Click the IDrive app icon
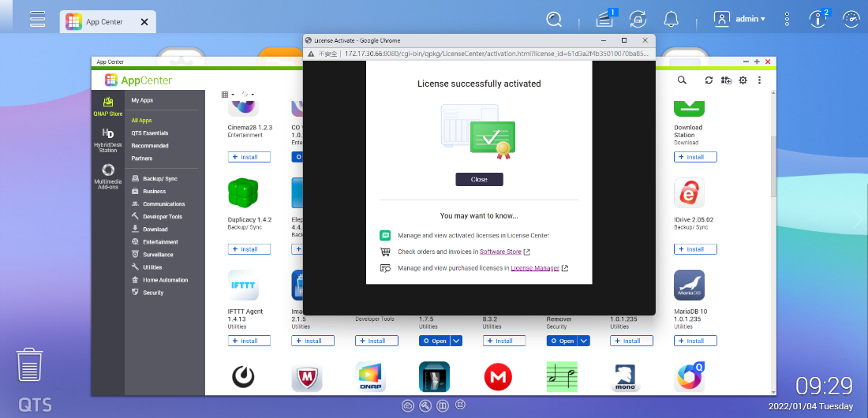Viewport: 868px width, 418px height. click(x=689, y=192)
